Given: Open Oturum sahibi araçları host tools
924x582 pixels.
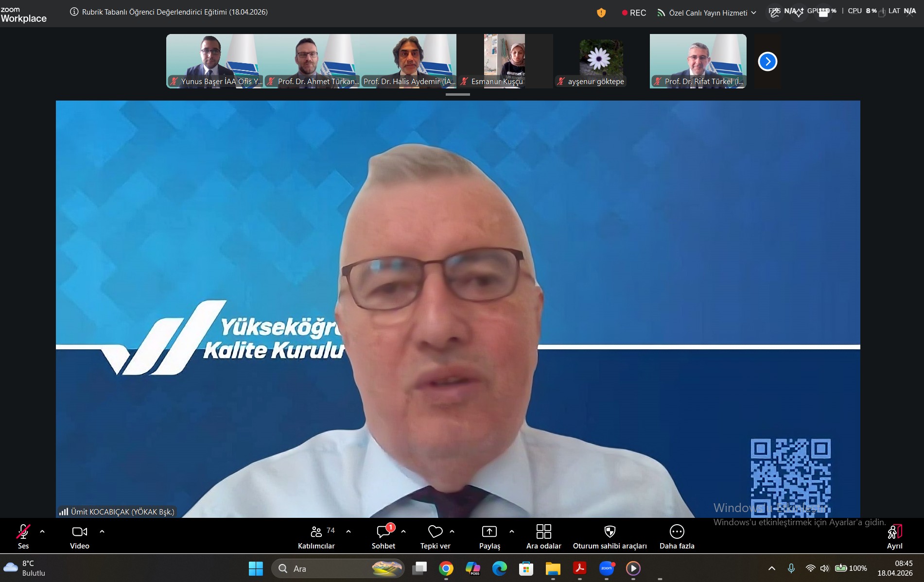Looking at the screenshot, I should pos(610,537).
